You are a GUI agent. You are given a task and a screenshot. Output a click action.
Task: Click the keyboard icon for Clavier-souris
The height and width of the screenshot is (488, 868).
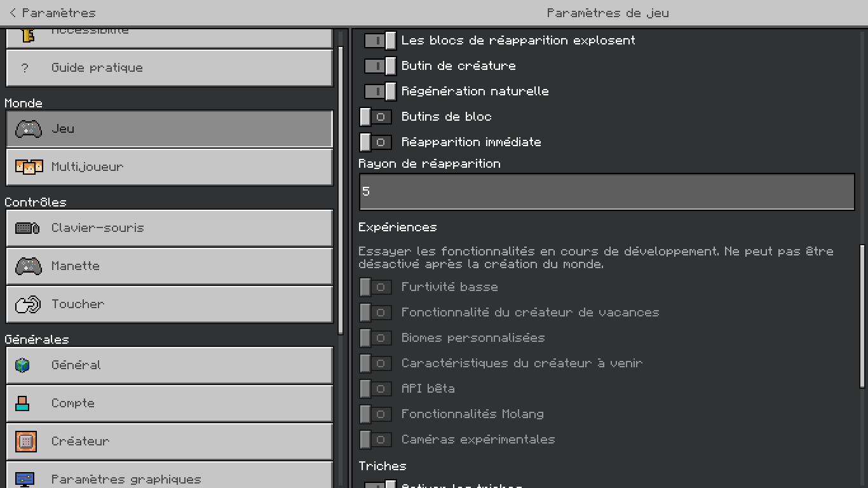point(27,228)
